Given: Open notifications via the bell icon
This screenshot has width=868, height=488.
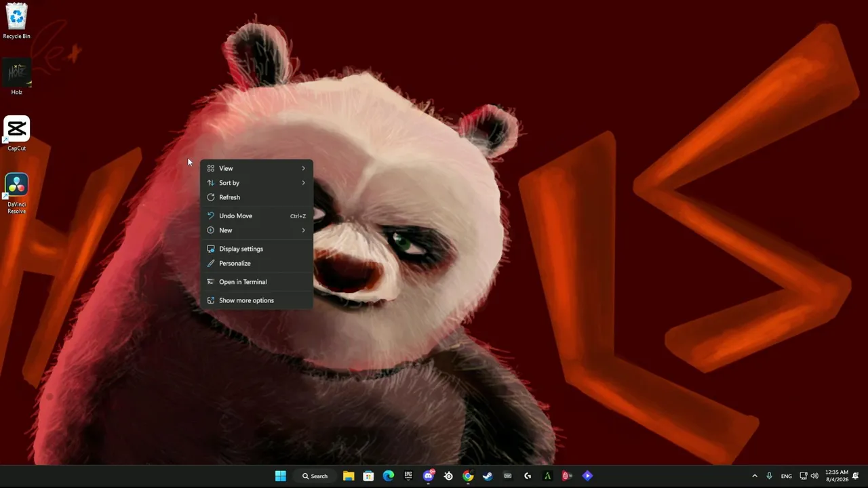Looking at the screenshot, I should coord(856,476).
